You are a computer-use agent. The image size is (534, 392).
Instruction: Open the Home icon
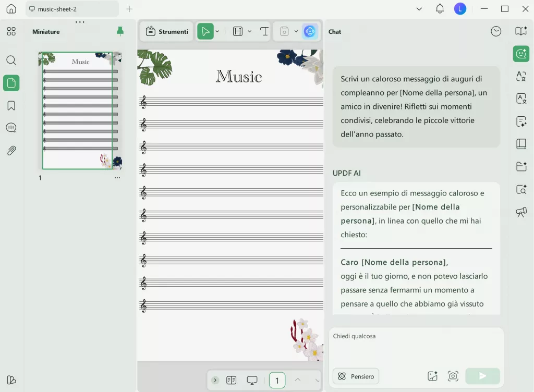(x=11, y=9)
